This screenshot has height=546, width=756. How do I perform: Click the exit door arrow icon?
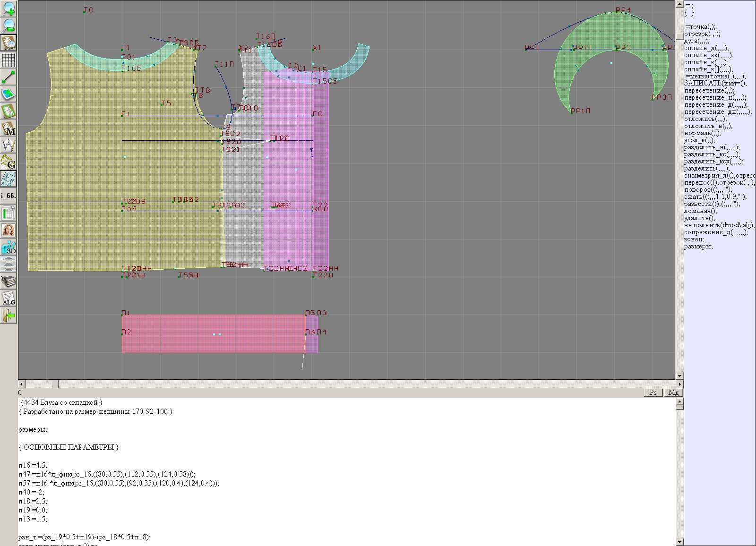pos(9,315)
